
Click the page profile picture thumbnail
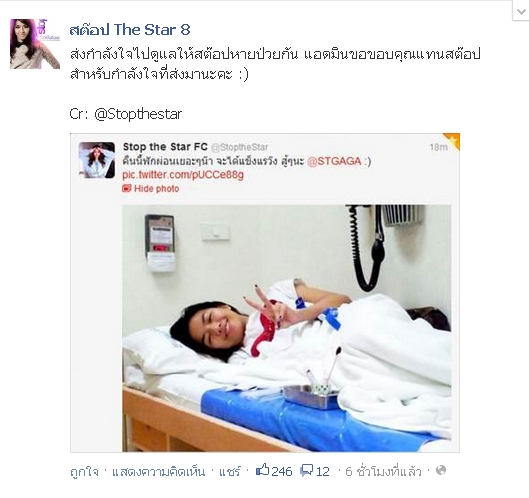pos(35,44)
